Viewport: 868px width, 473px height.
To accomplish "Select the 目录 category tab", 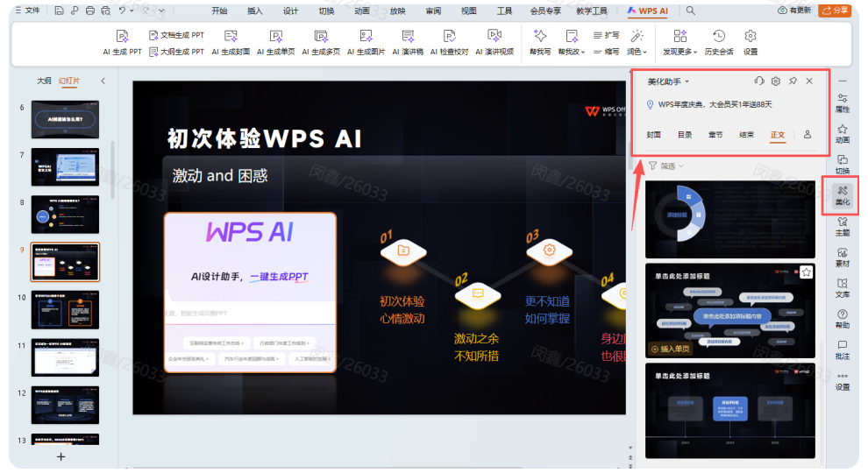I will (x=685, y=134).
